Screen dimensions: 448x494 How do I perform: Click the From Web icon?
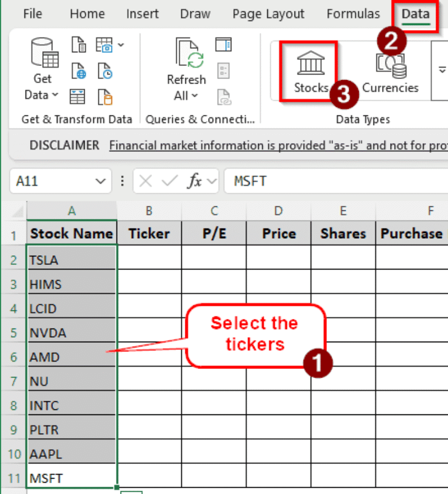click(78, 71)
